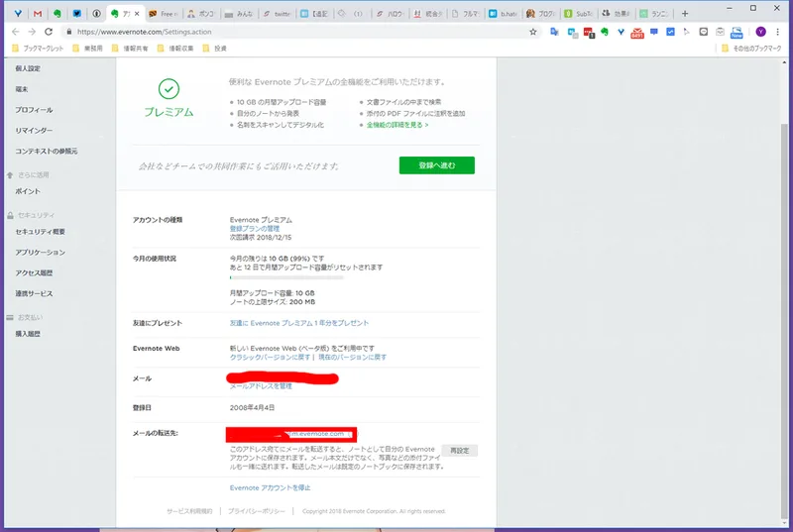Bookmark this page with the star icon
The width and height of the screenshot is (793, 532).
[x=533, y=32]
